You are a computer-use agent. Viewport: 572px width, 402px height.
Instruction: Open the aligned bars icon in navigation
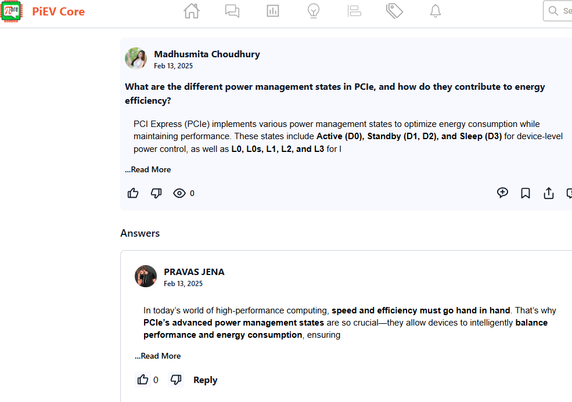(x=354, y=11)
